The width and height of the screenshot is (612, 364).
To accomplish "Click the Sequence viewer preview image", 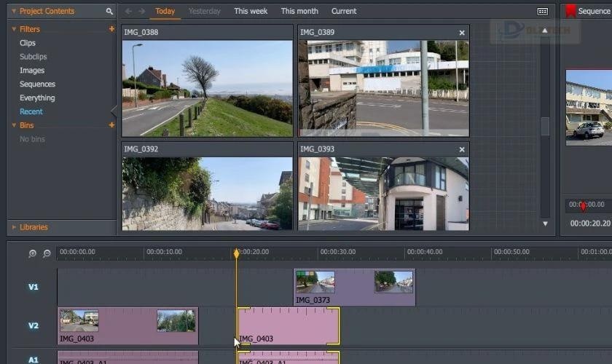I will tap(589, 108).
